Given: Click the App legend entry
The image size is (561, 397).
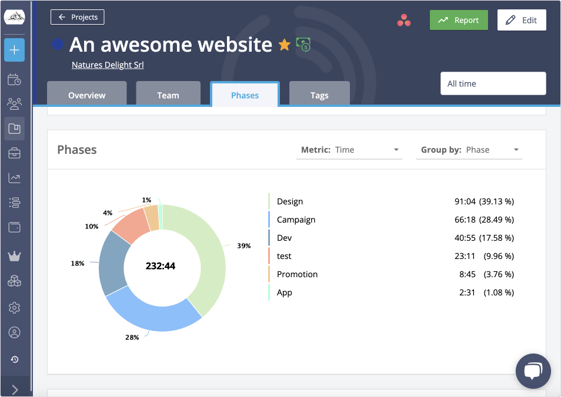Looking at the screenshot, I should click(x=284, y=293).
